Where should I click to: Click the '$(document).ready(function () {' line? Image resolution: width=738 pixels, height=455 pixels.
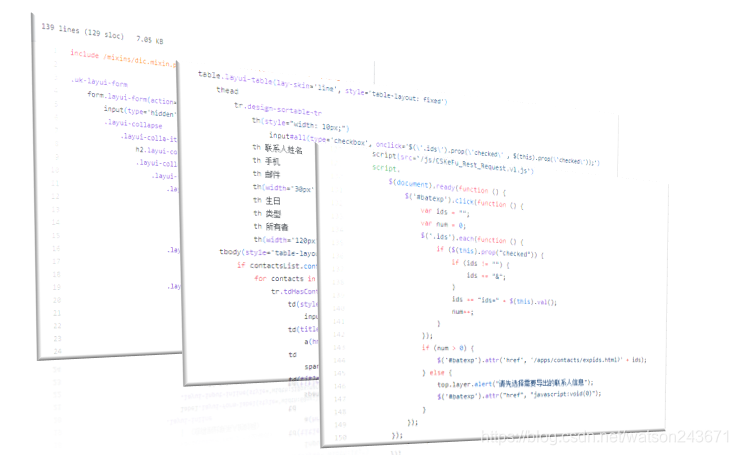coord(447,187)
